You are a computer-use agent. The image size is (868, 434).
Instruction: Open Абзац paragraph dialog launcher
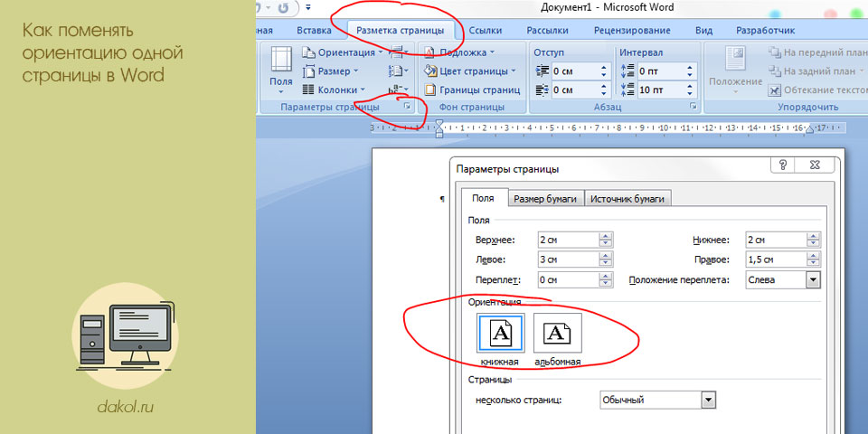pyautogui.click(x=693, y=107)
